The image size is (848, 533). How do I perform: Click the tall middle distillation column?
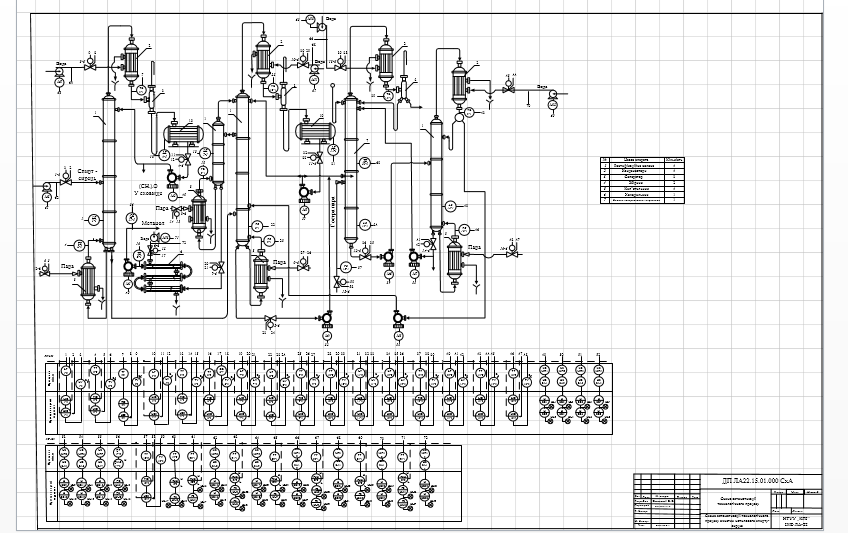coord(241,170)
